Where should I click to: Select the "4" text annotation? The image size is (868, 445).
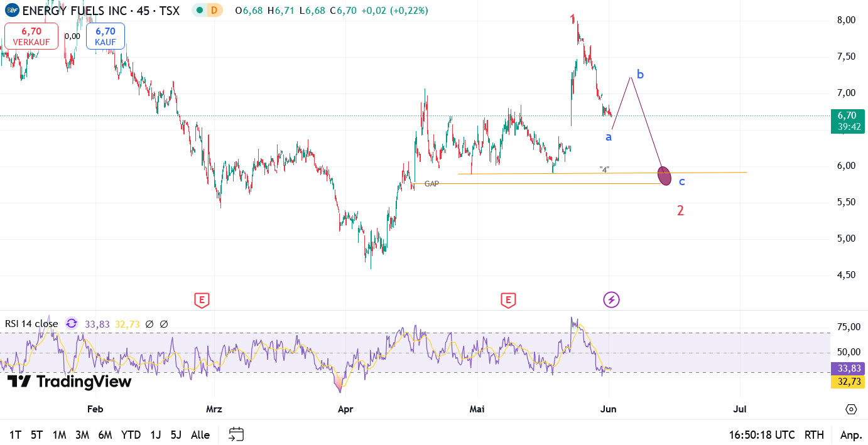pos(604,169)
